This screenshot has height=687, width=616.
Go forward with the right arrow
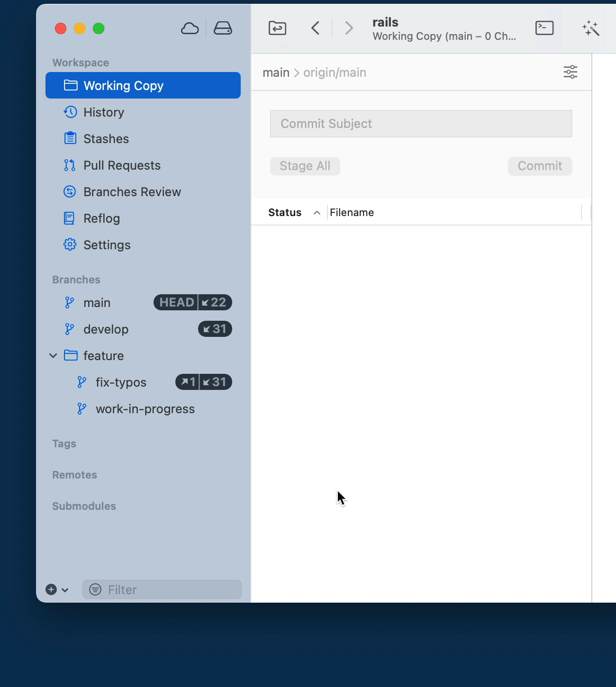tap(349, 28)
